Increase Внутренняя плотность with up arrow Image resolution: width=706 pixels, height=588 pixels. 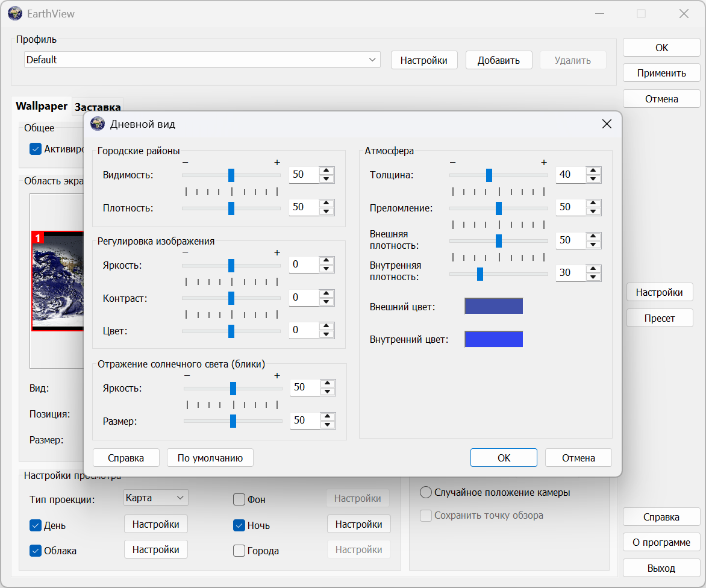click(593, 269)
